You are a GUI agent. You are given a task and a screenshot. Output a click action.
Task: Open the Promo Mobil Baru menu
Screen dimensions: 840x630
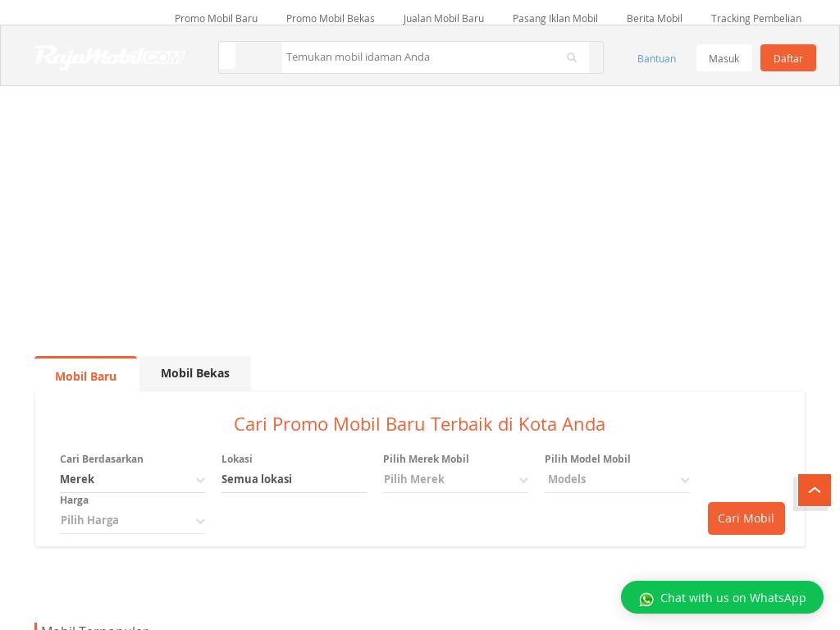216,18
